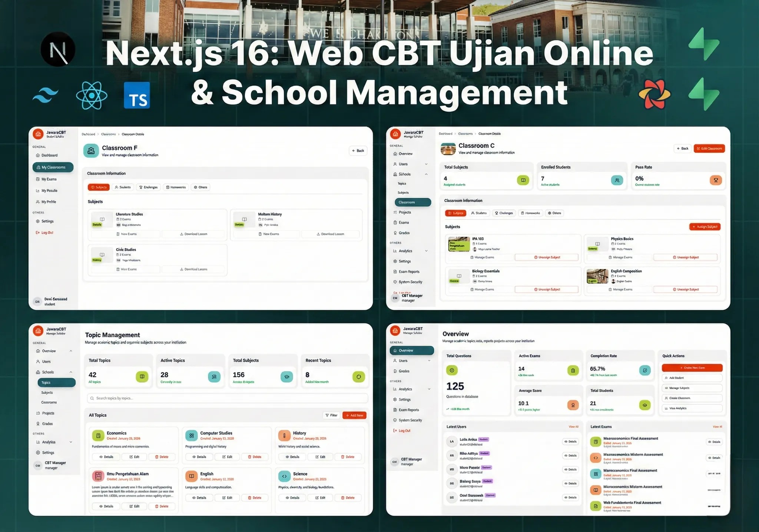Click the TypeScript TS logo
The height and width of the screenshot is (532, 759).
(x=137, y=96)
